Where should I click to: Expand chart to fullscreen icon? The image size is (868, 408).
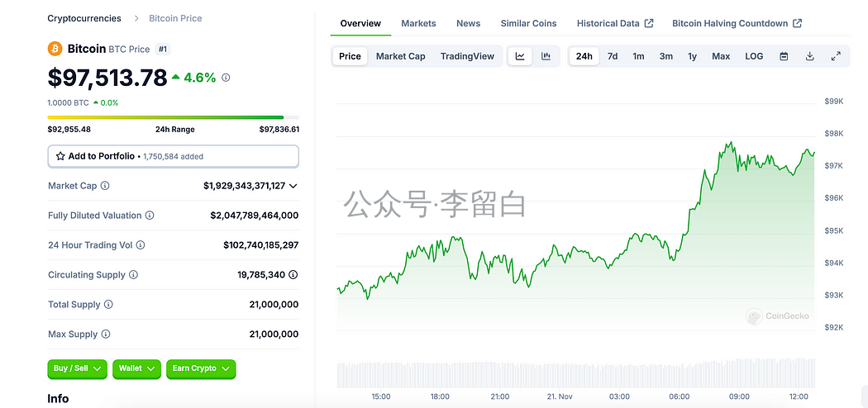point(836,56)
